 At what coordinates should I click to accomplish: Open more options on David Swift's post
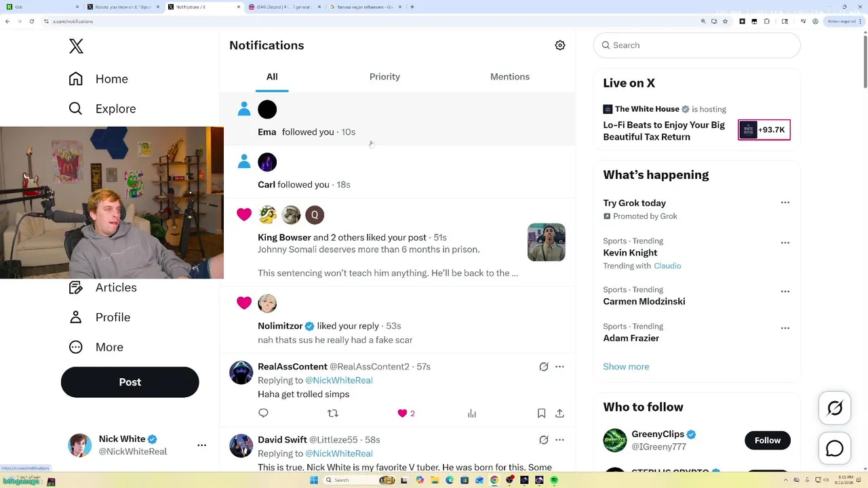click(x=559, y=440)
